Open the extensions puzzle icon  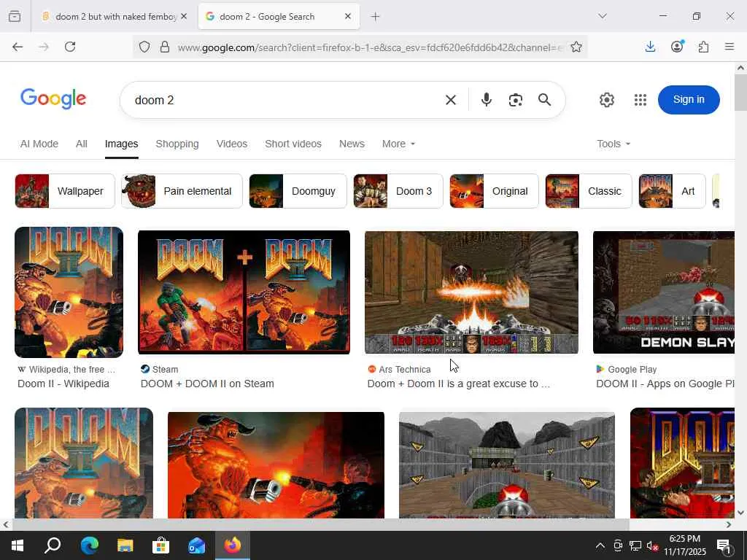click(703, 47)
